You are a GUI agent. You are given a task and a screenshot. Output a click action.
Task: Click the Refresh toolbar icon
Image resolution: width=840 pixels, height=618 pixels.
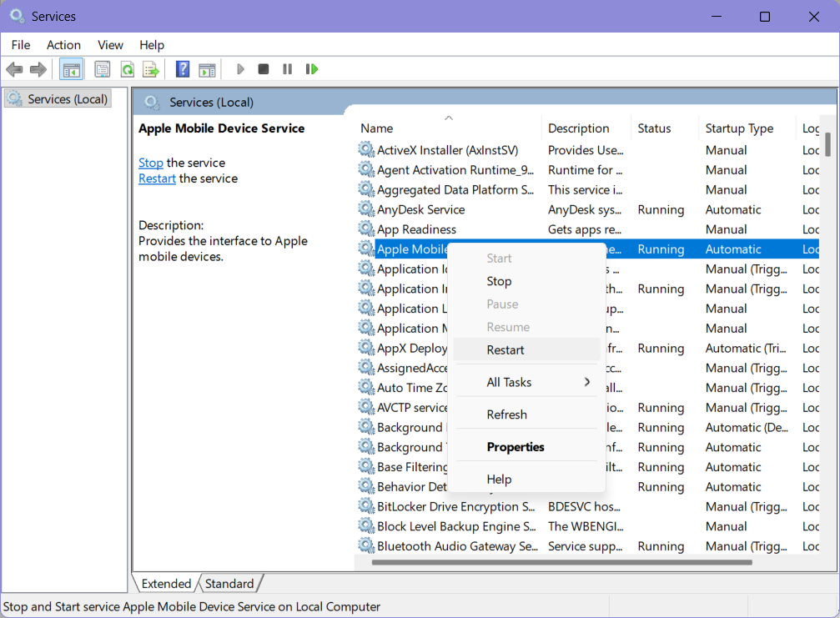pos(127,69)
